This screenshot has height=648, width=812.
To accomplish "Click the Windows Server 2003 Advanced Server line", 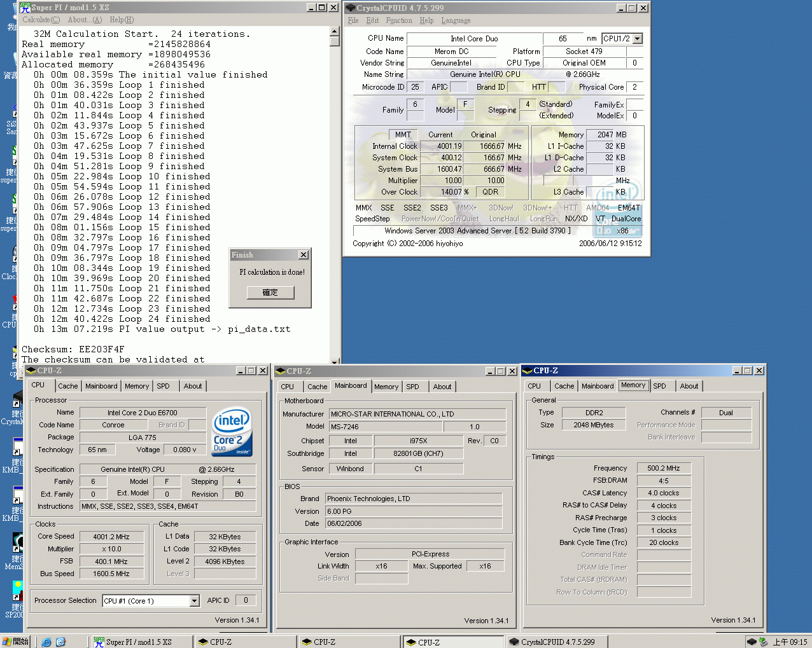I will [x=477, y=231].
